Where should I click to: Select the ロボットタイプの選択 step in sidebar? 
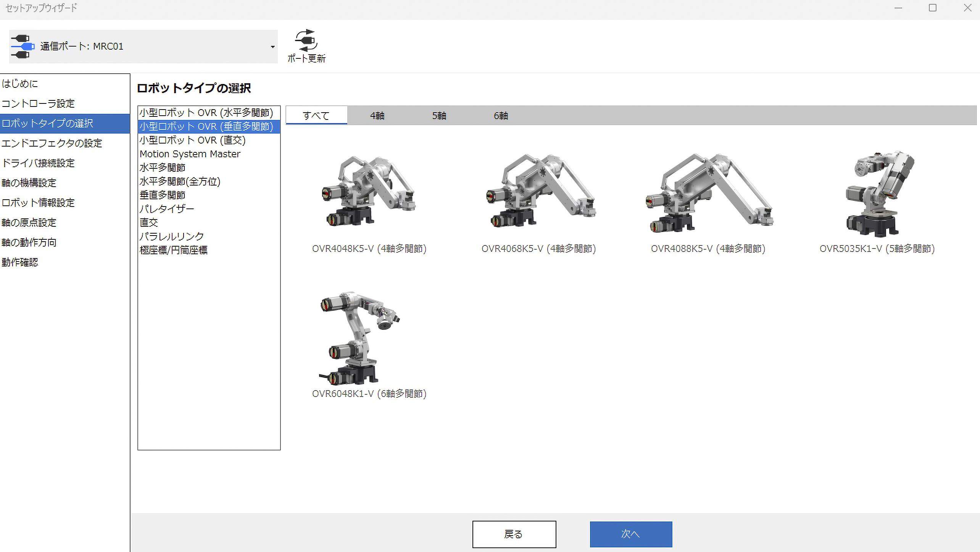click(x=65, y=123)
